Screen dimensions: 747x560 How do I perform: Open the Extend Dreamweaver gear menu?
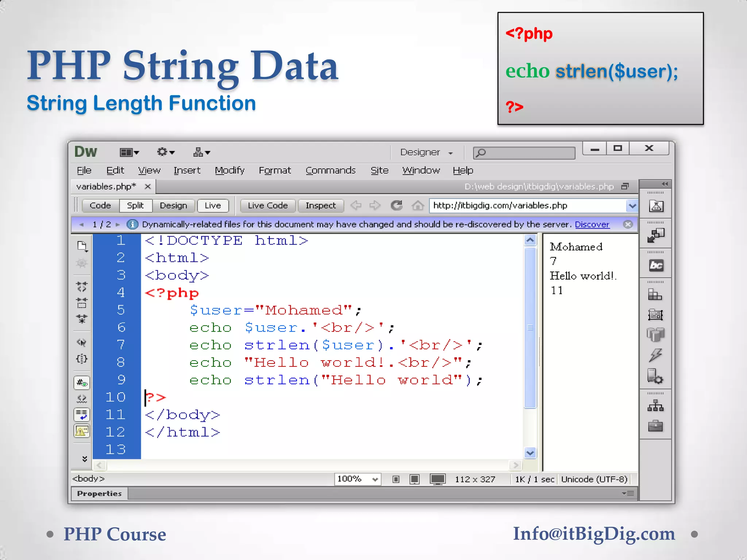(x=166, y=152)
